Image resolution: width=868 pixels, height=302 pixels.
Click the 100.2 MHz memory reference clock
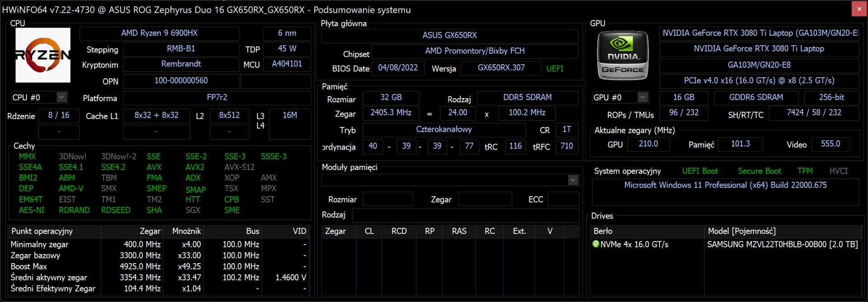point(527,113)
